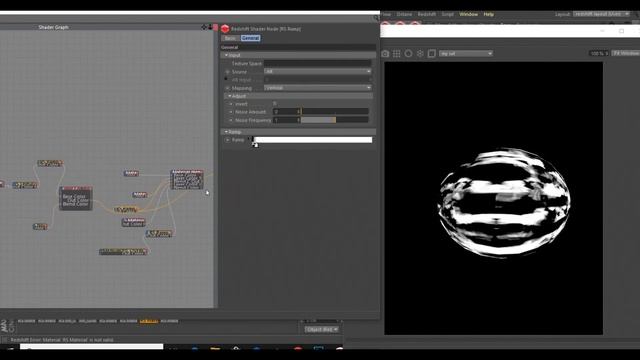
Task: Toggle the Invert checkbox
Action: point(274,104)
